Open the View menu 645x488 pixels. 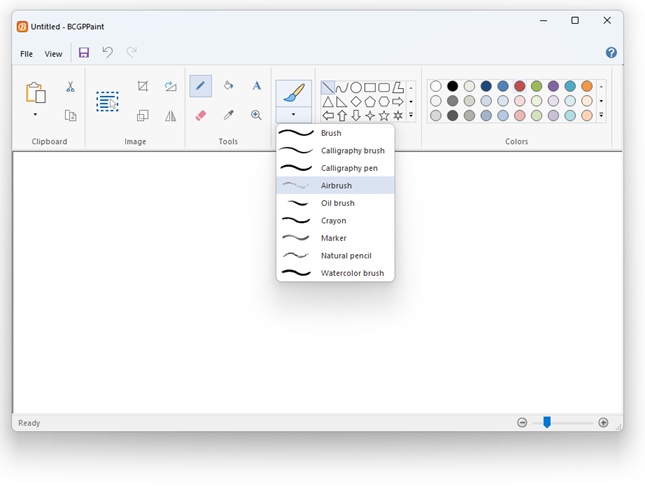53,54
